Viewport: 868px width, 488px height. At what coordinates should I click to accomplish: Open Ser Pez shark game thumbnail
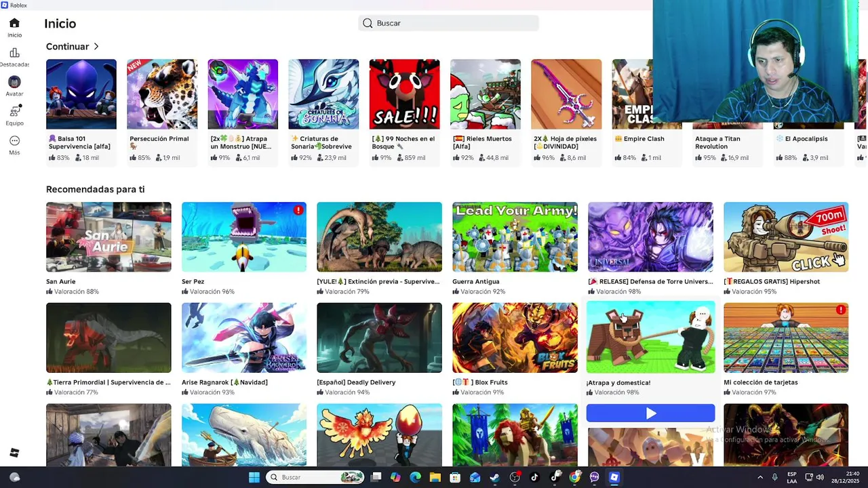point(244,237)
